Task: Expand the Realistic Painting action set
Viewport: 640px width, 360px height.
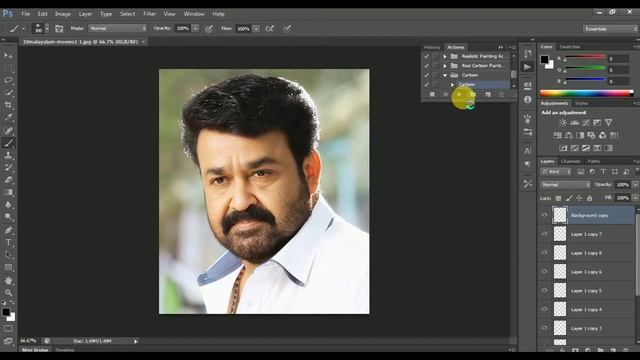Action: [x=445, y=56]
